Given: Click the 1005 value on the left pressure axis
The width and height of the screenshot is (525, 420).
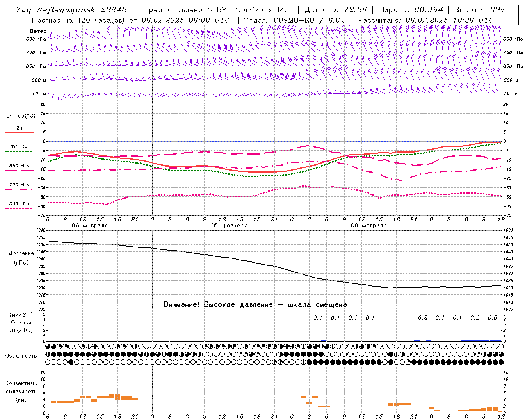Looking at the screenshot, I should tap(41, 309).
